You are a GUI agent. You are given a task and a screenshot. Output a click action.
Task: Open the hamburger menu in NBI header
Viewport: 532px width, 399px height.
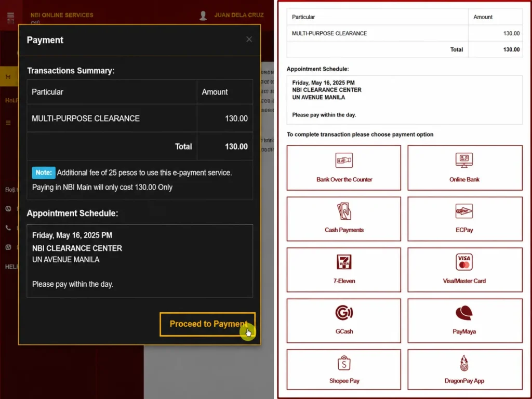coord(10,16)
